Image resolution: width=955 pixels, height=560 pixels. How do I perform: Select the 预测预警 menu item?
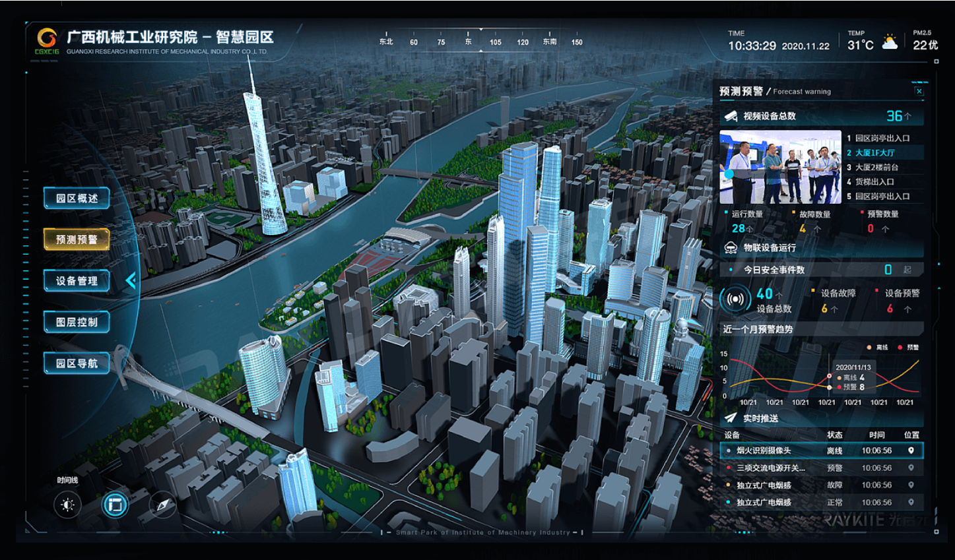(x=77, y=239)
